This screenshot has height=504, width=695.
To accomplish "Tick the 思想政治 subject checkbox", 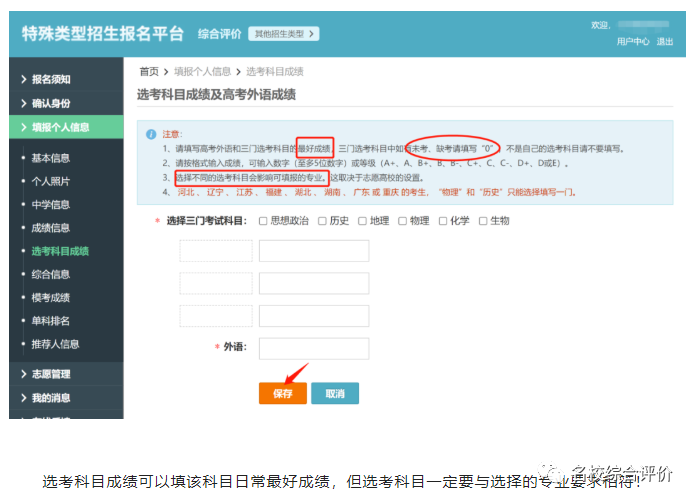I will [x=263, y=221].
